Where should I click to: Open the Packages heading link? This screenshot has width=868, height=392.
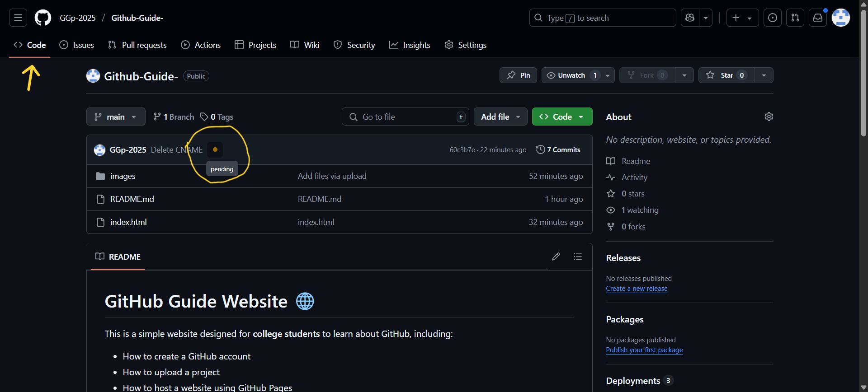624,319
